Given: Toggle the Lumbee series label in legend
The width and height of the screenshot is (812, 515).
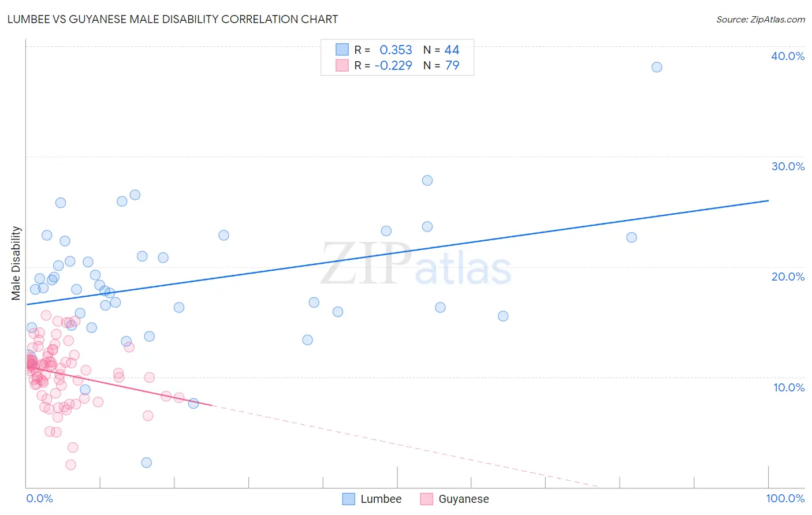Looking at the screenshot, I should pos(381,499).
